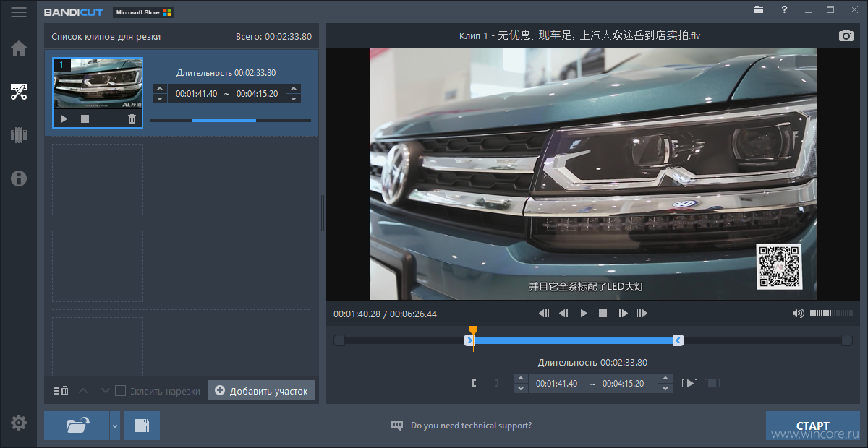Decrease segment end time below timeline
The width and height of the screenshot is (868, 448).
tap(665, 388)
